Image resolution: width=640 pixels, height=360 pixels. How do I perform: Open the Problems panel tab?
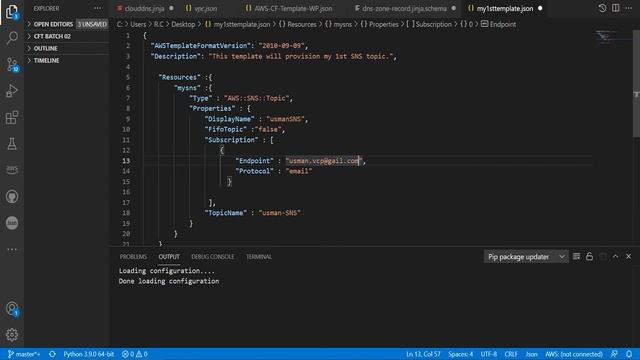pyautogui.click(x=133, y=257)
